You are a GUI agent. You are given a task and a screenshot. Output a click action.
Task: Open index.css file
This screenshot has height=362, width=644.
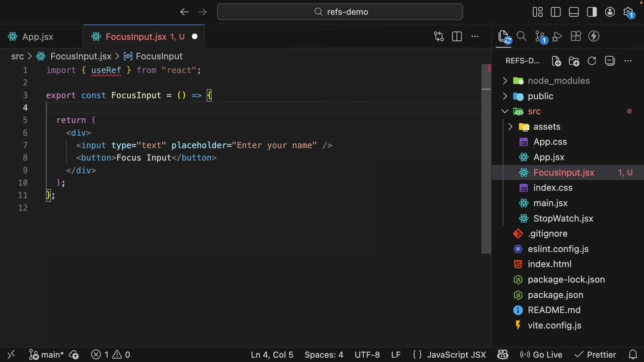click(x=568, y=188)
